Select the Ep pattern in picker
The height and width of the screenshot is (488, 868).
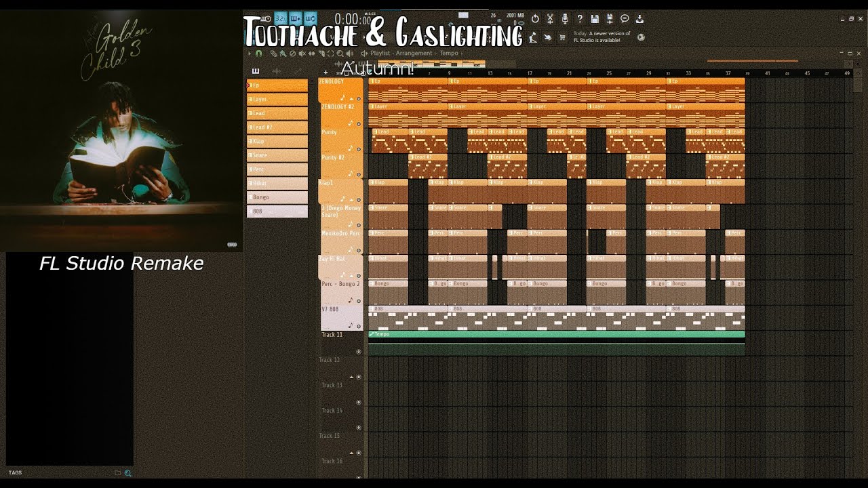(277, 85)
